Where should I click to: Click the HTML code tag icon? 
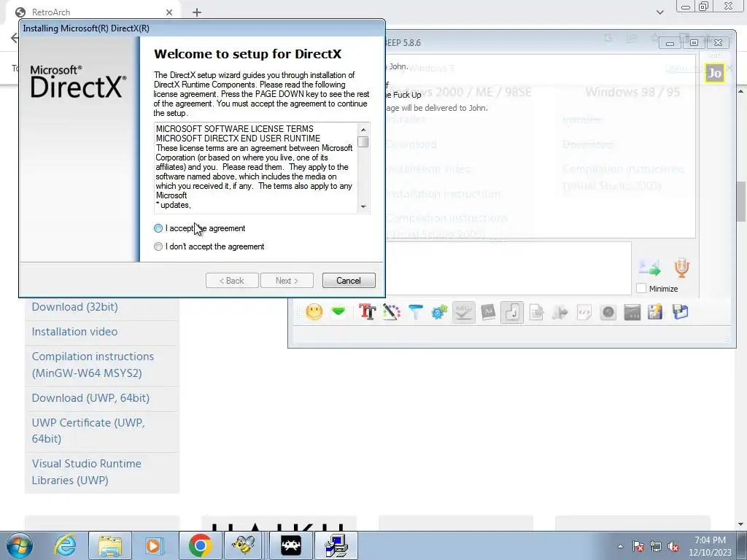click(584, 312)
